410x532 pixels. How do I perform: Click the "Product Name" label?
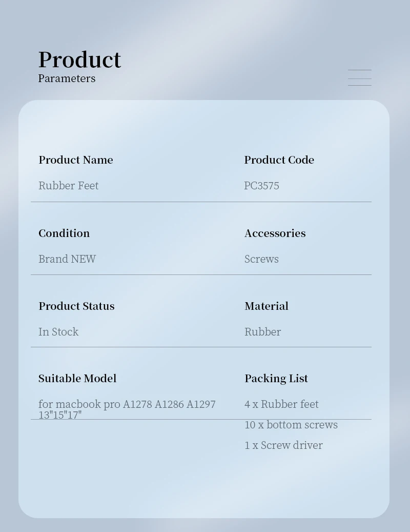(76, 160)
